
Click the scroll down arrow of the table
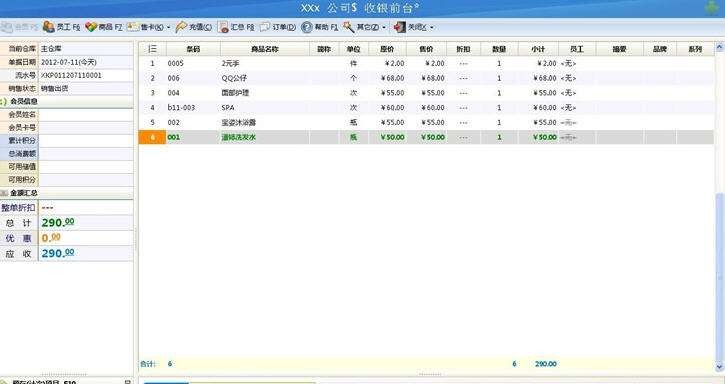pos(719,367)
